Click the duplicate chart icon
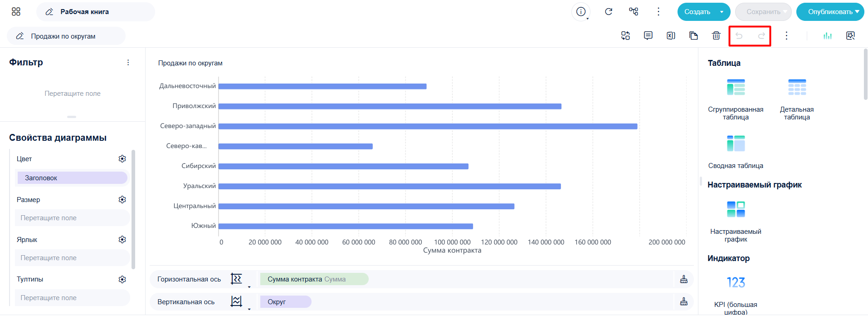Viewport: 868px width, 316px height. click(x=693, y=35)
